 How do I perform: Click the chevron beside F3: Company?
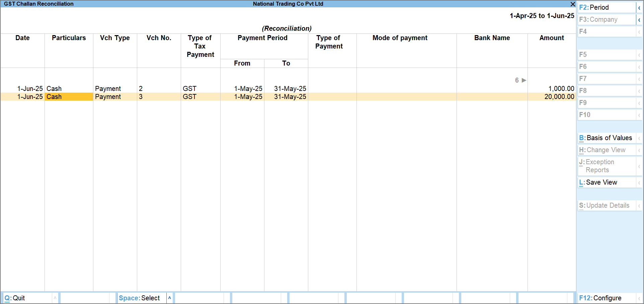tap(639, 20)
